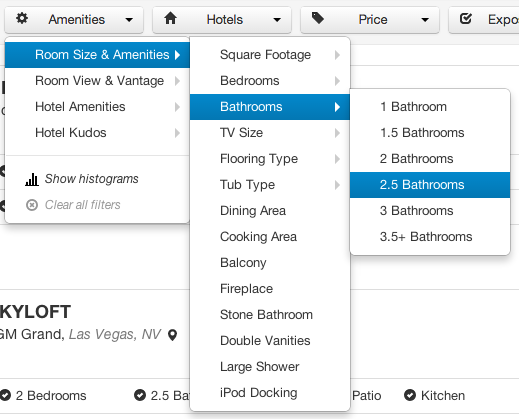Toggle the 2 Bedrooms check badge
Screen dimensions: 519x419
[5, 395]
